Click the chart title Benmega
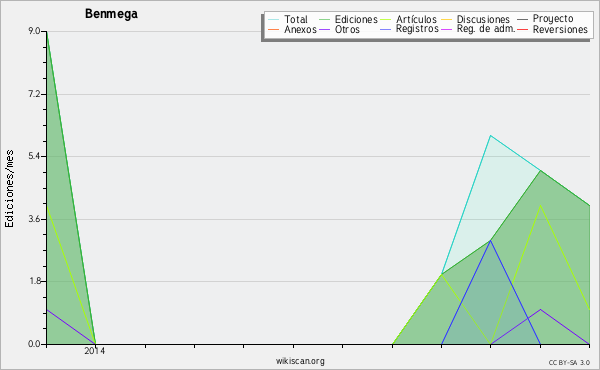This screenshot has width=600, height=370. 111,14
